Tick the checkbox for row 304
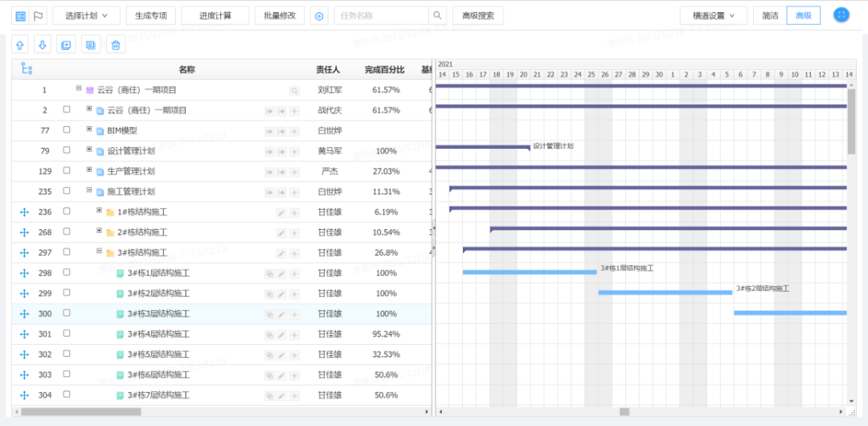This screenshot has height=426, width=868. [67, 395]
